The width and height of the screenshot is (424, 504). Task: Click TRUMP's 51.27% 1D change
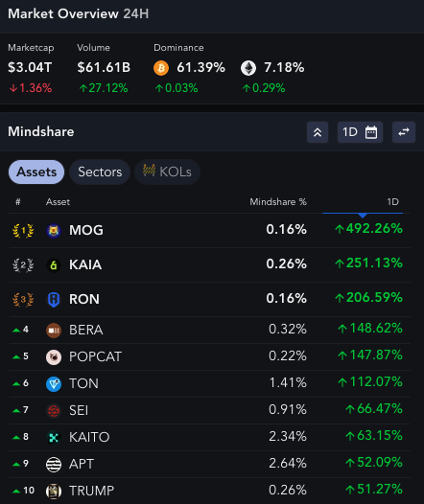tap(374, 490)
